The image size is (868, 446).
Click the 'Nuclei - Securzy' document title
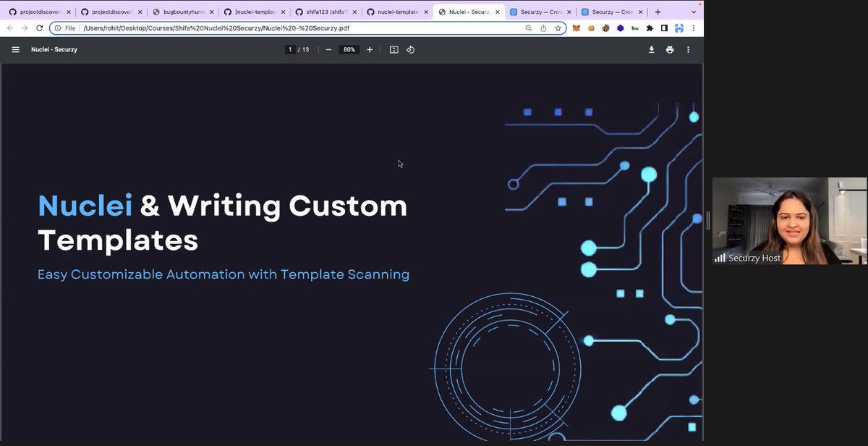click(x=54, y=49)
